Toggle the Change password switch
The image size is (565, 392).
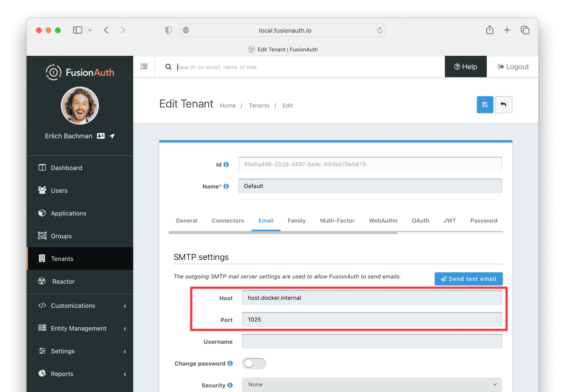tap(254, 363)
